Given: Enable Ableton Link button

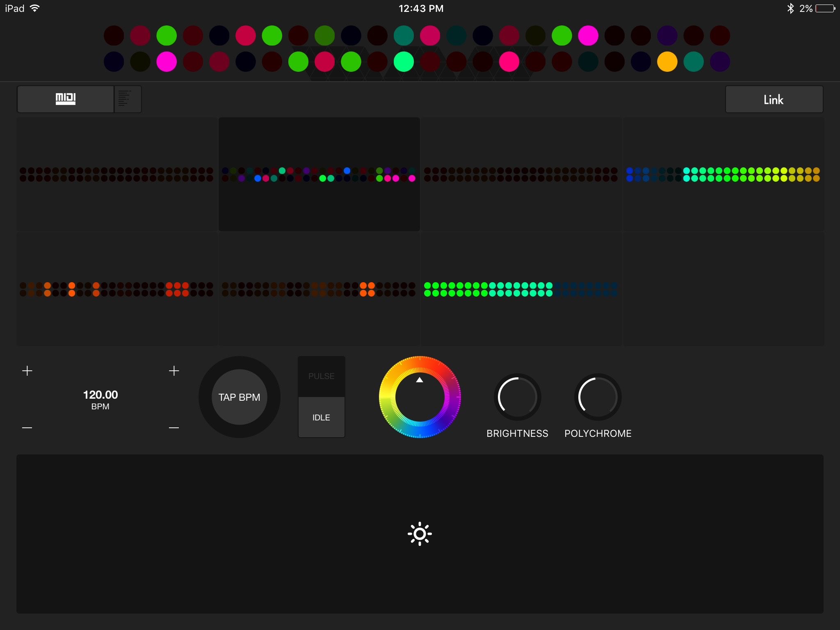Looking at the screenshot, I should click(x=774, y=99).
